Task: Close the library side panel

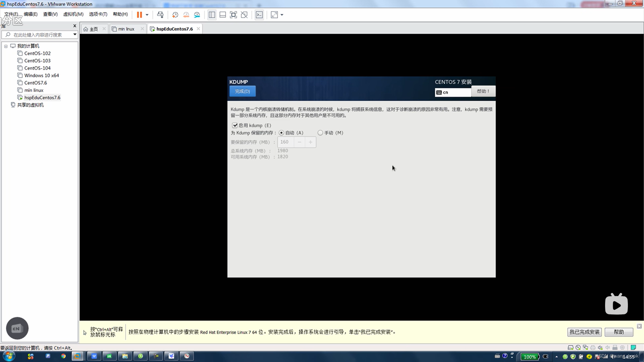Action: (74, 26)
